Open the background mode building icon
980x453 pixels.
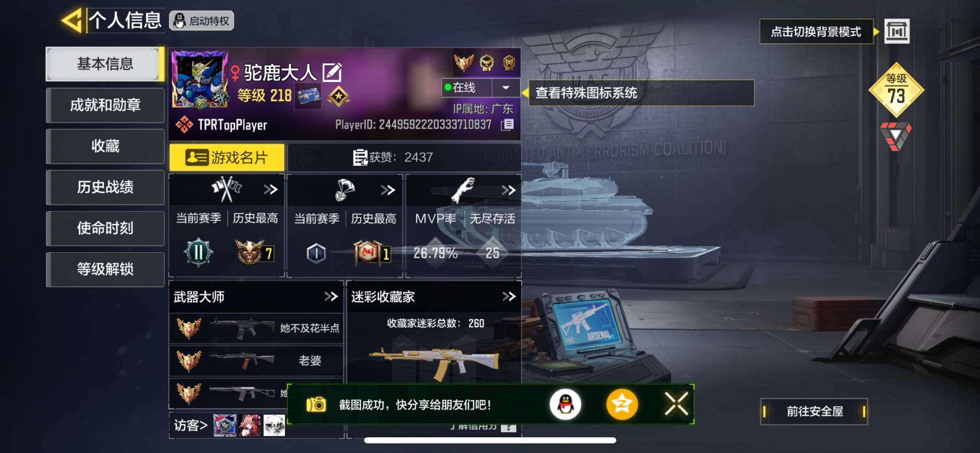pos(897,31)
